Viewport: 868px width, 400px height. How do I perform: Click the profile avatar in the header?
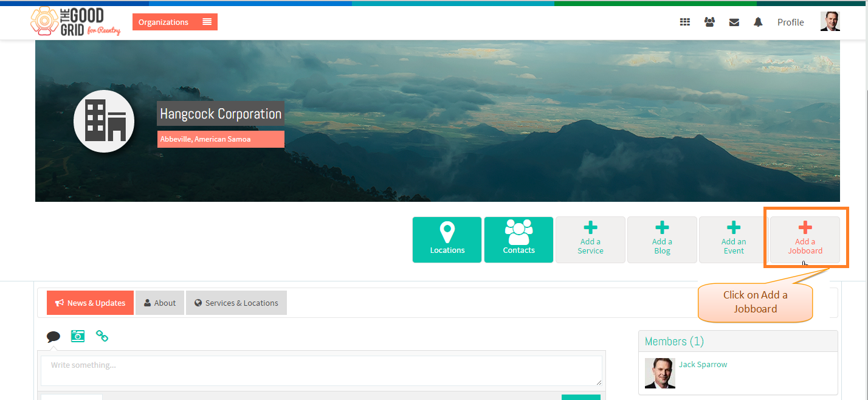click(830, 21)
